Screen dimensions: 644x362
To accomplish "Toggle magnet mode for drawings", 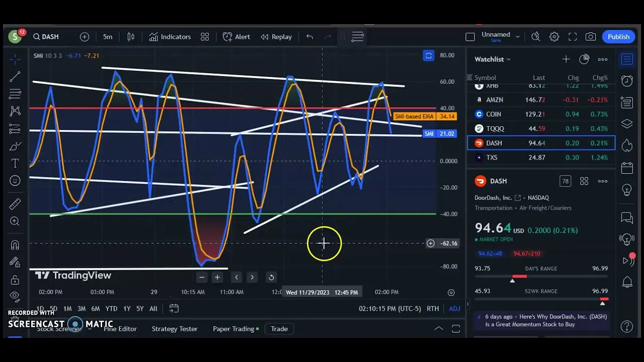I will coord(15,245).
